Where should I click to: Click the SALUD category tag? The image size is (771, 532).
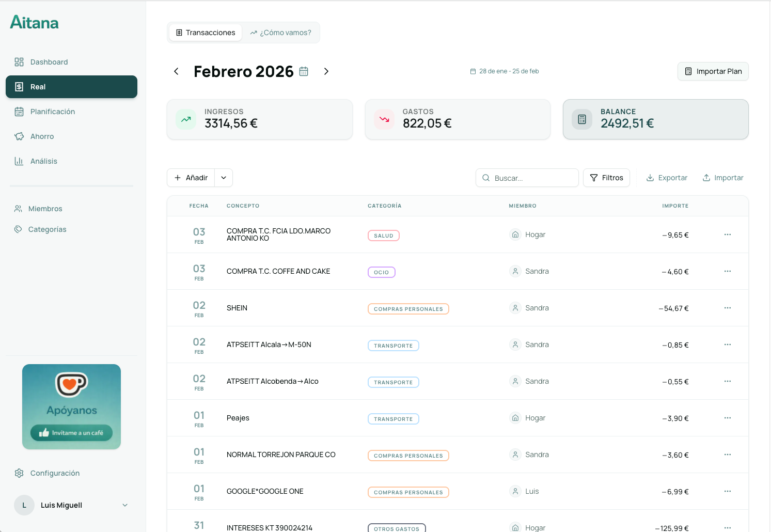[383, 236]
